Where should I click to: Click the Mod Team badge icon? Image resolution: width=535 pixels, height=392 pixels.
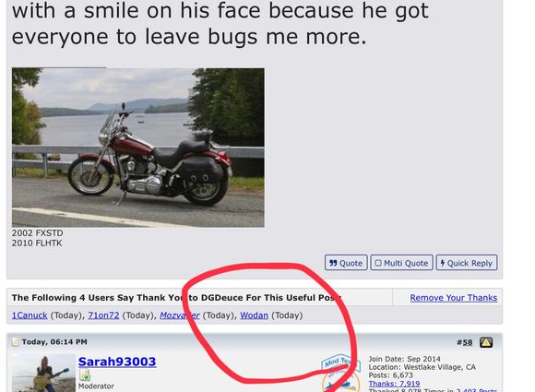click(x=340, y=373)
